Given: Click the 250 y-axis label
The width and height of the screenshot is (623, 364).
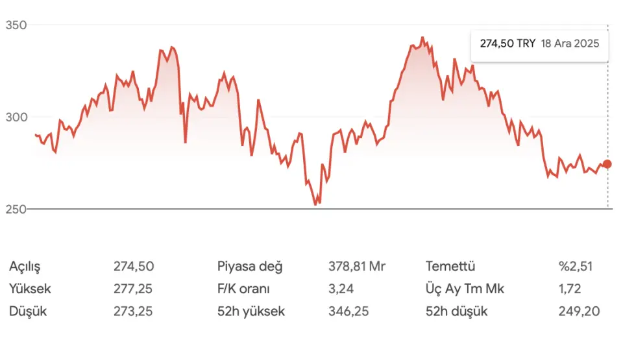Looking at the screenshot, I should tap(15, 209).
